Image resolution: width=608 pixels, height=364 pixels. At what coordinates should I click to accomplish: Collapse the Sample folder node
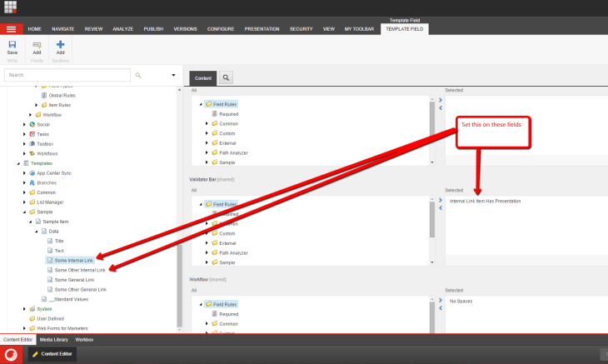click(x=24, y=212)
